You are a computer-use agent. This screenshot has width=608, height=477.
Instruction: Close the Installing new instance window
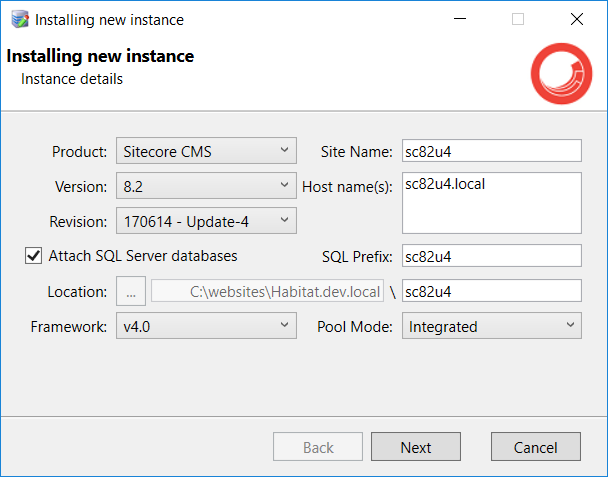577,19
